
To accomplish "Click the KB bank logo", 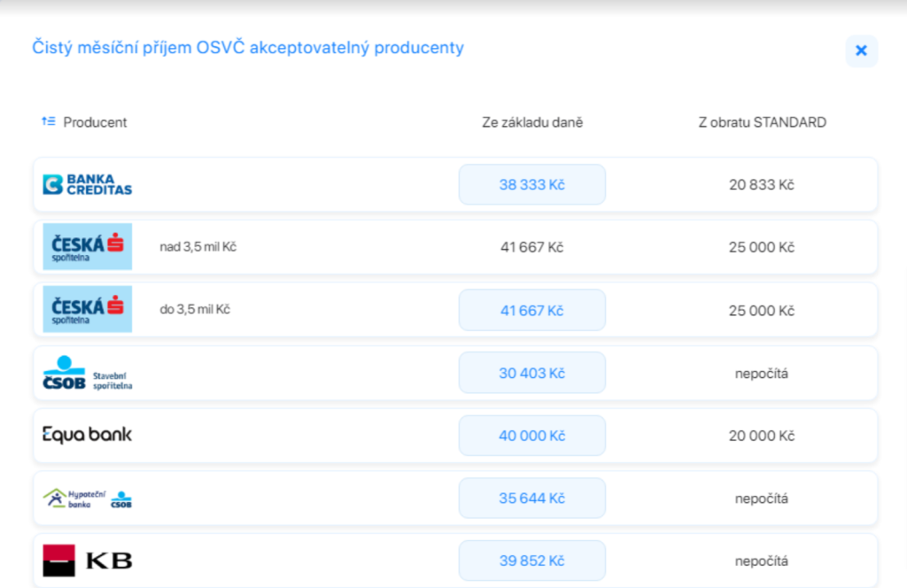I will coord(88,561).
